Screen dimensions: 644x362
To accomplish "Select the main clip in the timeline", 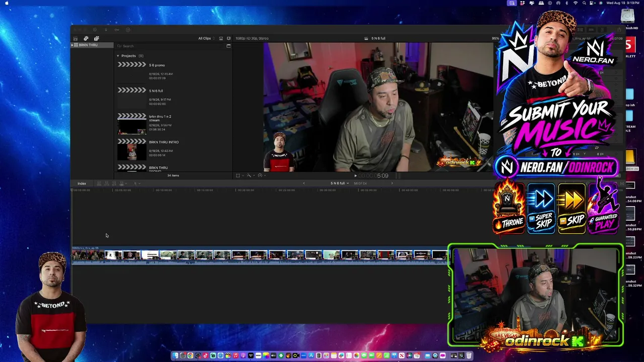I will (x=260, y=255).
